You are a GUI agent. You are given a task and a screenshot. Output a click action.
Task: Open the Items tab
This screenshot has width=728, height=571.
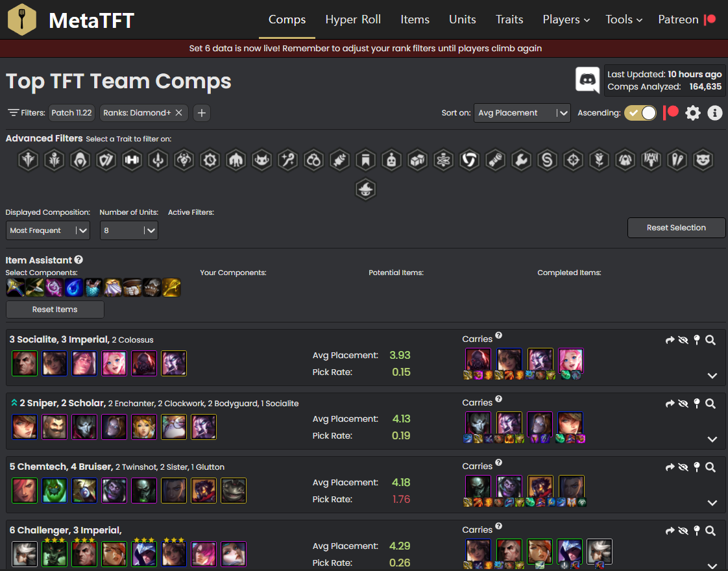[x=415, y=19]
